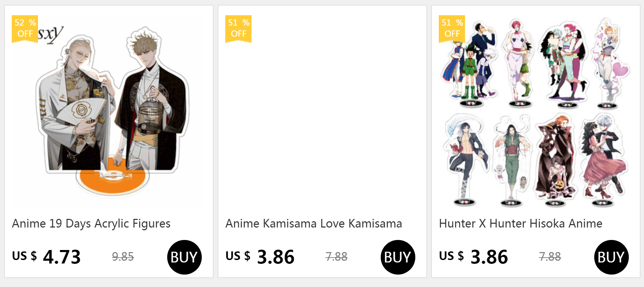Click the sxy watermark on 19 Days image
Screen dimensions: 644x287
51,34
